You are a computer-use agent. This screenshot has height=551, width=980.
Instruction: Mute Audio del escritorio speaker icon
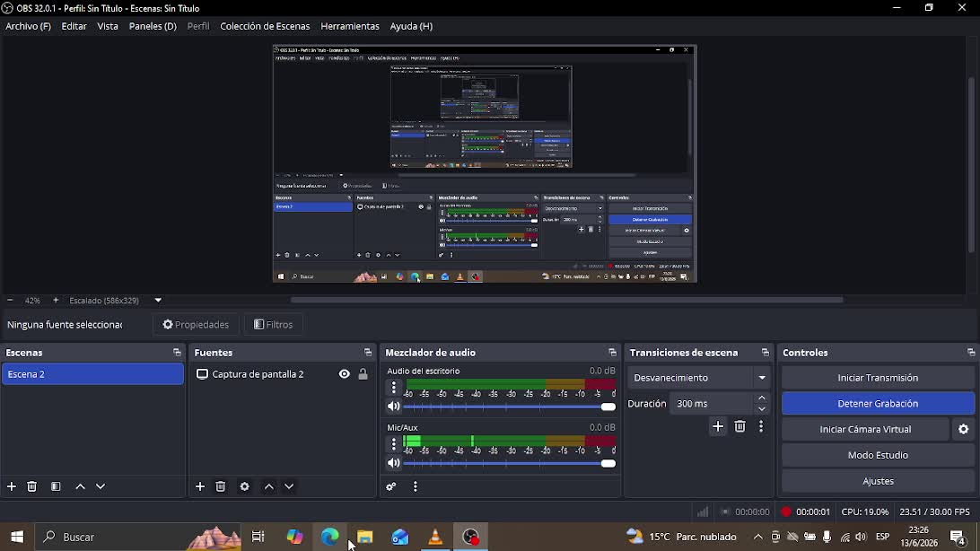pyautogui.click(x=394, y=406)
